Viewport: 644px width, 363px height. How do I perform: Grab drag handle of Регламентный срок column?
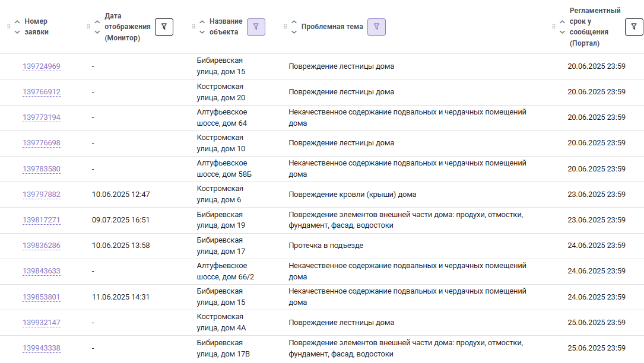(x=553, y=27)
